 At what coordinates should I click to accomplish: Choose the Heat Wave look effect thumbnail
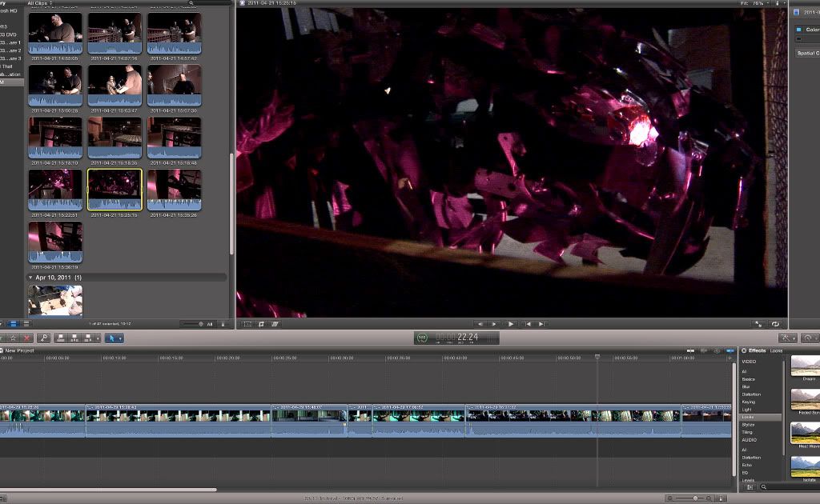806,433
